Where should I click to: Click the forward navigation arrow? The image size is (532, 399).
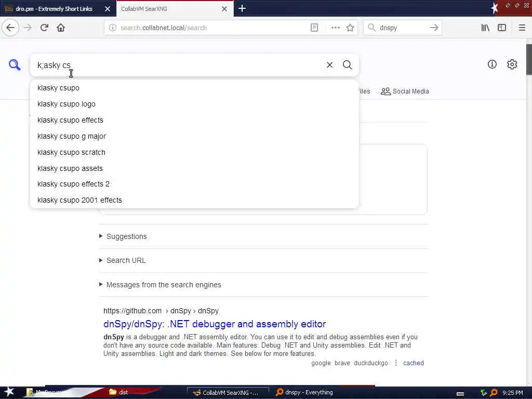point(28,28)
